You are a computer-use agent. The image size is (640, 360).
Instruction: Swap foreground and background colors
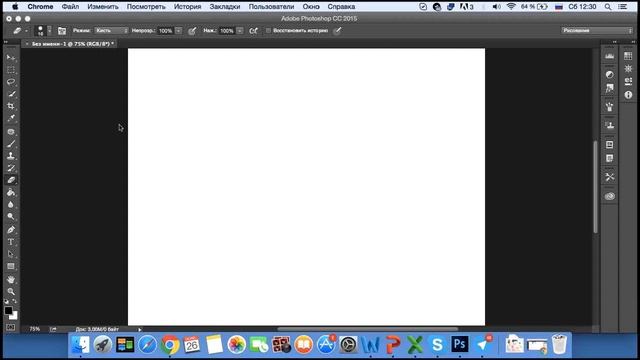[15, 301]
